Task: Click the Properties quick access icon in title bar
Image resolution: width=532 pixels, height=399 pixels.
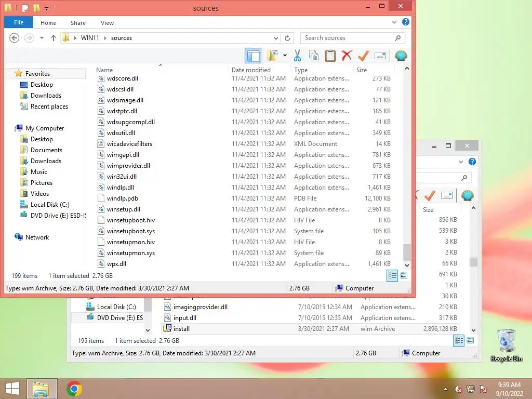Action: tap(25, 7)
